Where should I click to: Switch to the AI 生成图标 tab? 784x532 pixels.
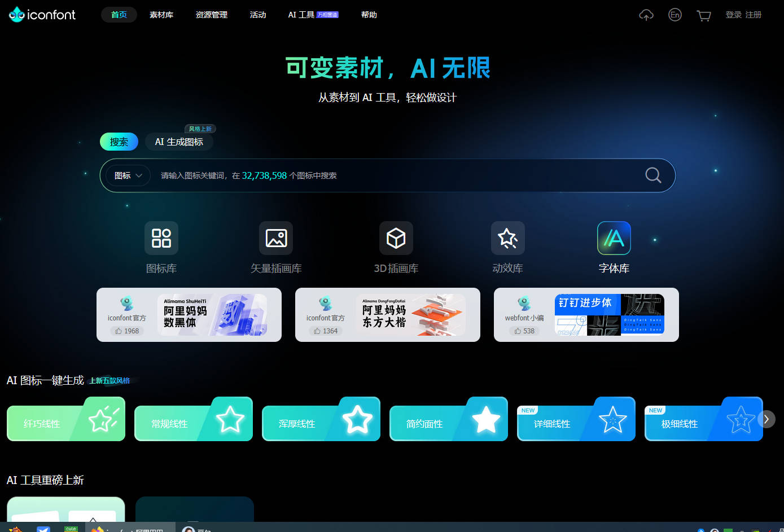(x=179, y=142)
